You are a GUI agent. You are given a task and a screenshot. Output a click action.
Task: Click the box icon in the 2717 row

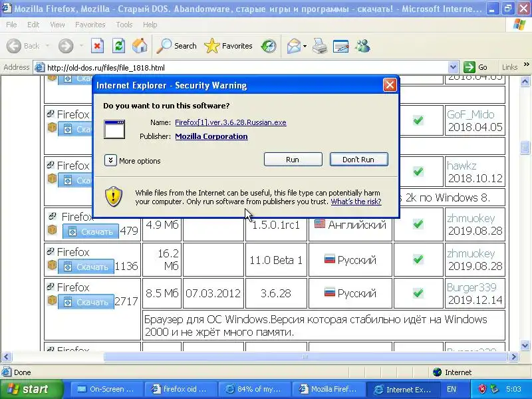[52, 301]
